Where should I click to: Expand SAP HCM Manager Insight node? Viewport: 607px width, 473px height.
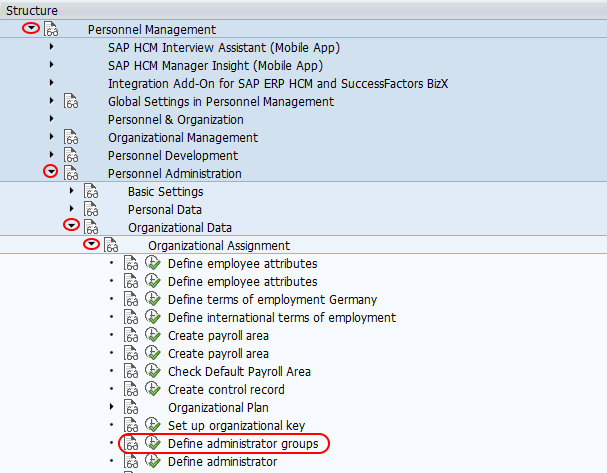point(51,65)
